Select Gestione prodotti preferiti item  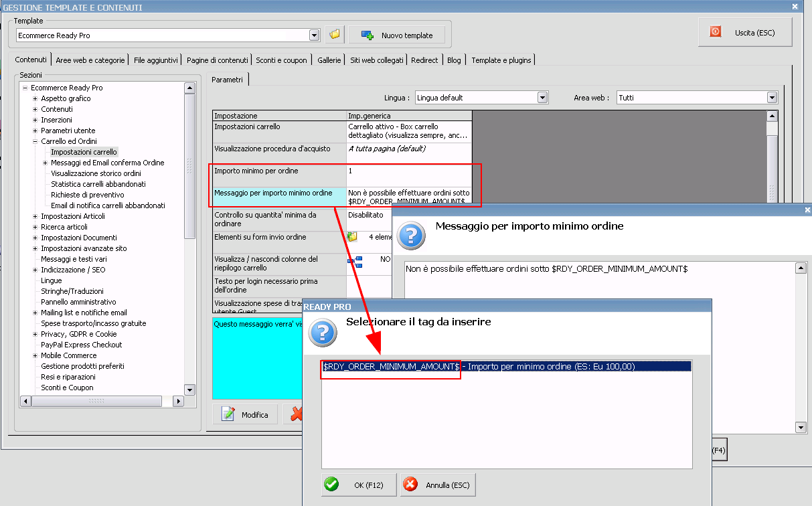[82, 366]
